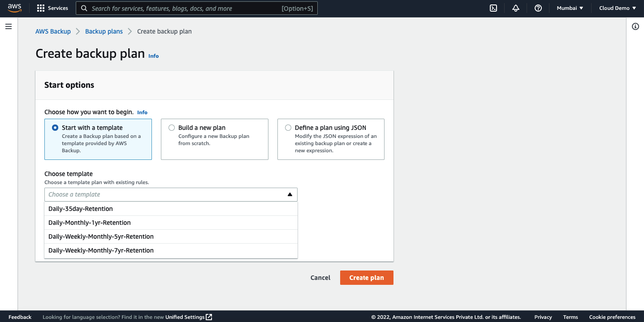Open the Privacy link
This screenshot has height=322, width=644.
pos(543,317)
